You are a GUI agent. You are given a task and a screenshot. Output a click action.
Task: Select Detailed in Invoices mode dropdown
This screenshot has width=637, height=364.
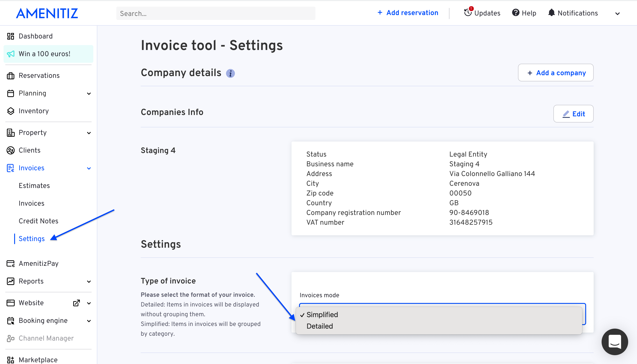pos(439,326)
